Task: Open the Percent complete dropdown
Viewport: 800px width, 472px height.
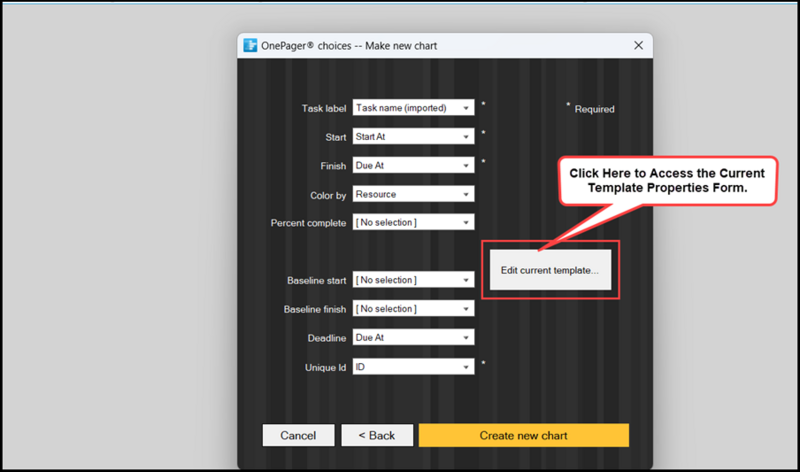Action: 413,222
